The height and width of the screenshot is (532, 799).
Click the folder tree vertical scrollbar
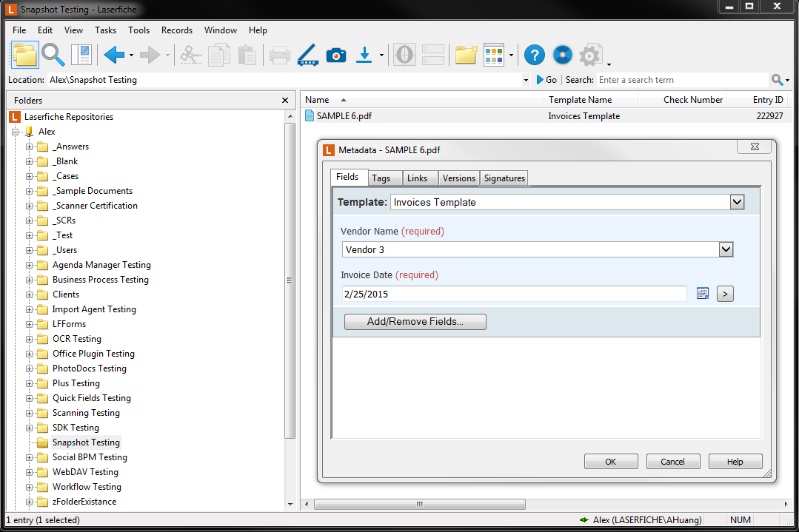[290, 280]
